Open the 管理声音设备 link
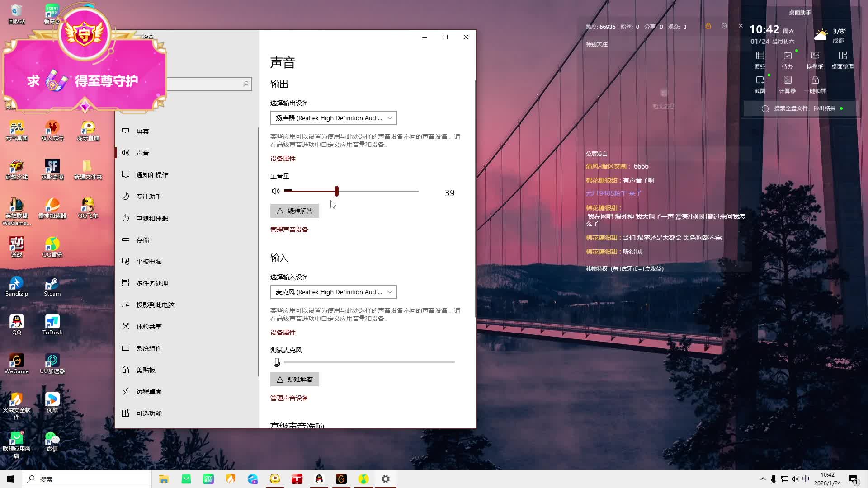The width and height of the screenshot is (868, 488). click(x=289, y=229)
